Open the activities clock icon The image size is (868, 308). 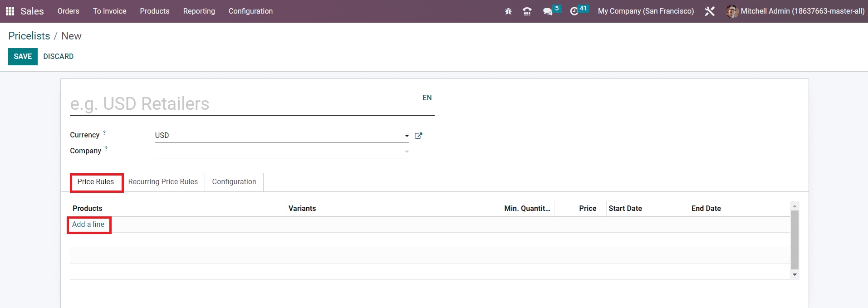[x=574, y=11]
